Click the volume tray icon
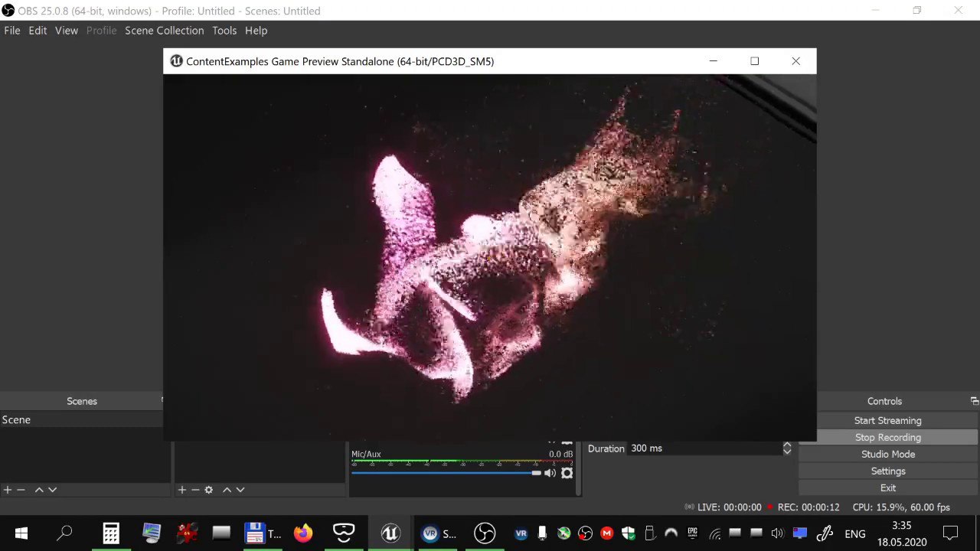This screenshot has height=551, width=980. coord(777,533)
